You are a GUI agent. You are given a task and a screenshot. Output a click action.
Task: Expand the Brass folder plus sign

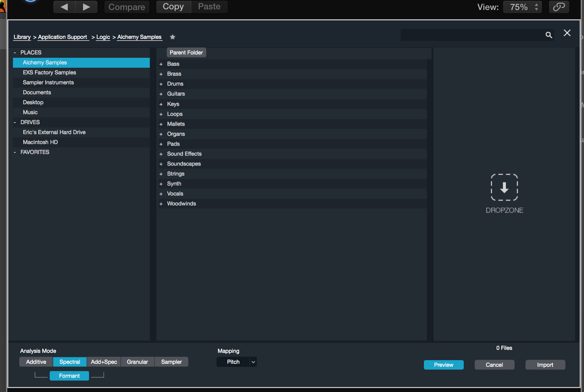[x=161, y=74]
